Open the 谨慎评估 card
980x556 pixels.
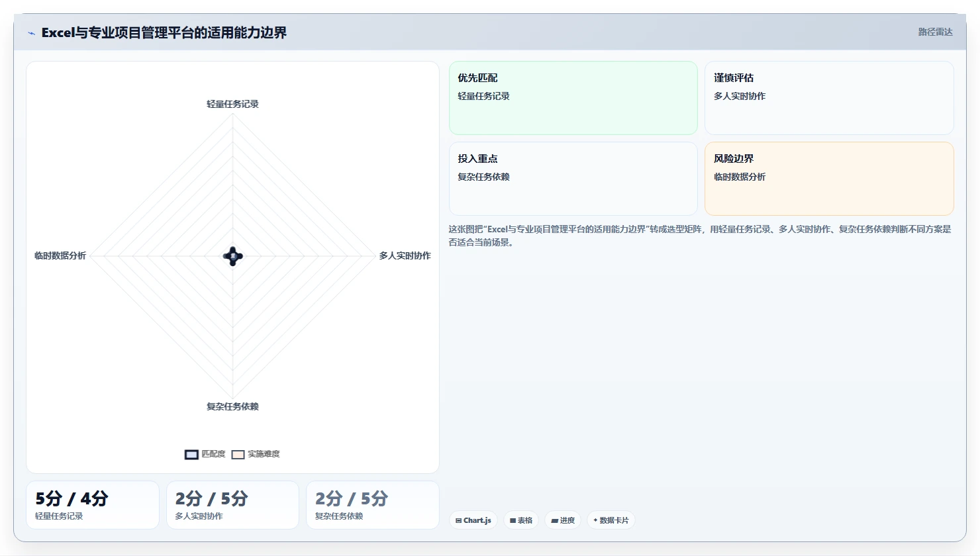tap(829, 98)
